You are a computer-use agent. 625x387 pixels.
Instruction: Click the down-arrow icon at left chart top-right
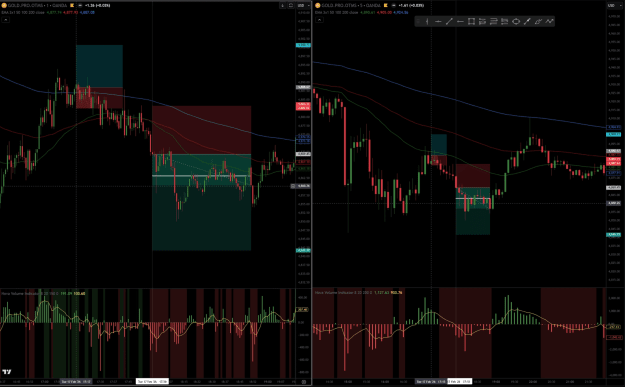[283, 6]
